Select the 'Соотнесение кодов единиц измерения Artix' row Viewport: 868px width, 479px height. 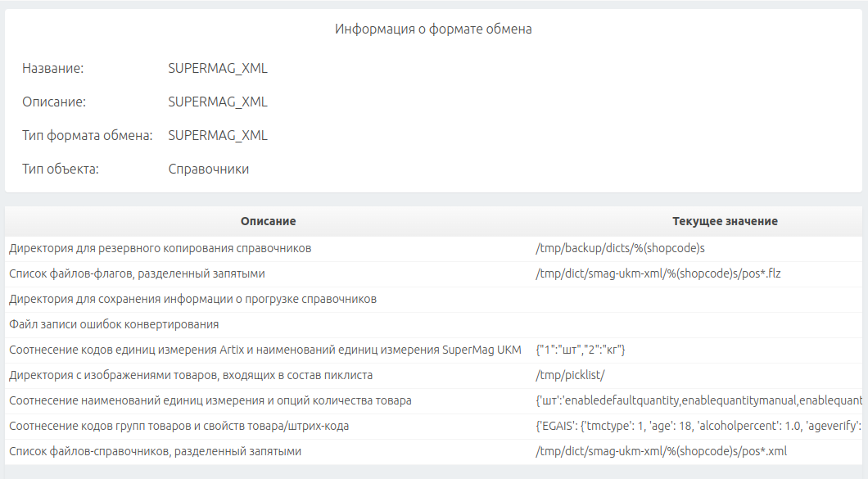click(x=433, y=350)
